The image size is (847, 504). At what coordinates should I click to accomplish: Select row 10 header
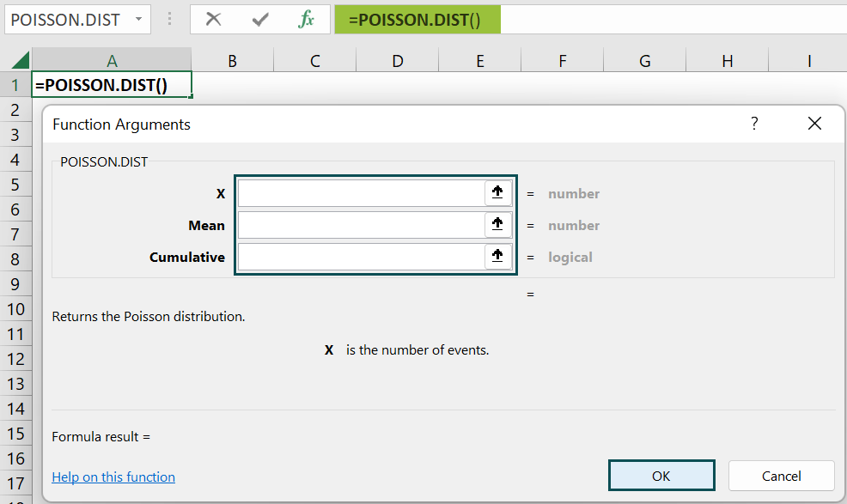click(x=15, y=308)
